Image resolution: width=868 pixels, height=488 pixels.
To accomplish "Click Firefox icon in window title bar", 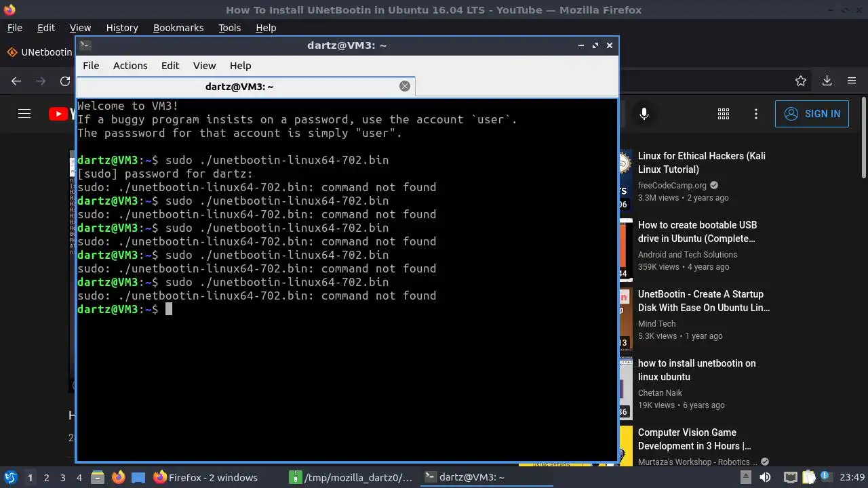I will [x=9, y=9].
